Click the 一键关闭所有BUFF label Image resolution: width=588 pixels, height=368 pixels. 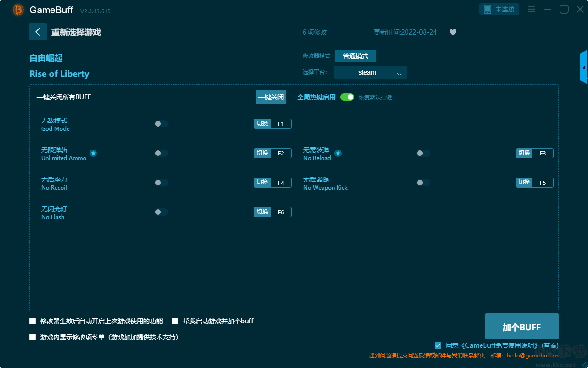click(64, 97)
